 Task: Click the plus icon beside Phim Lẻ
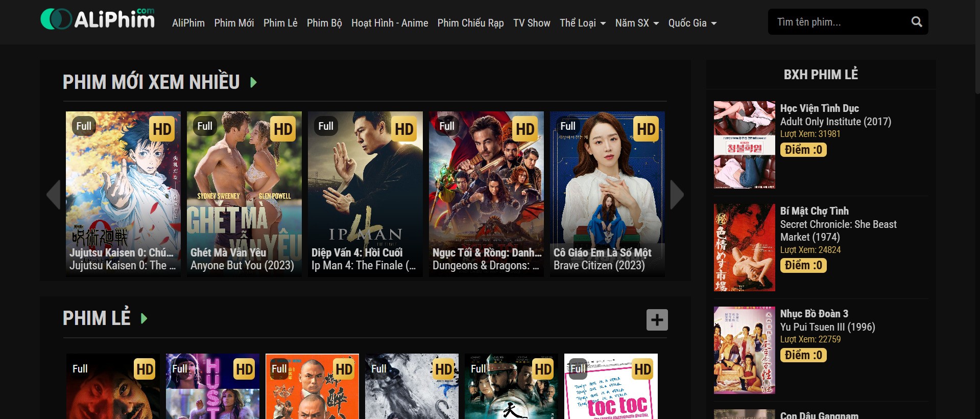[657, 320]
